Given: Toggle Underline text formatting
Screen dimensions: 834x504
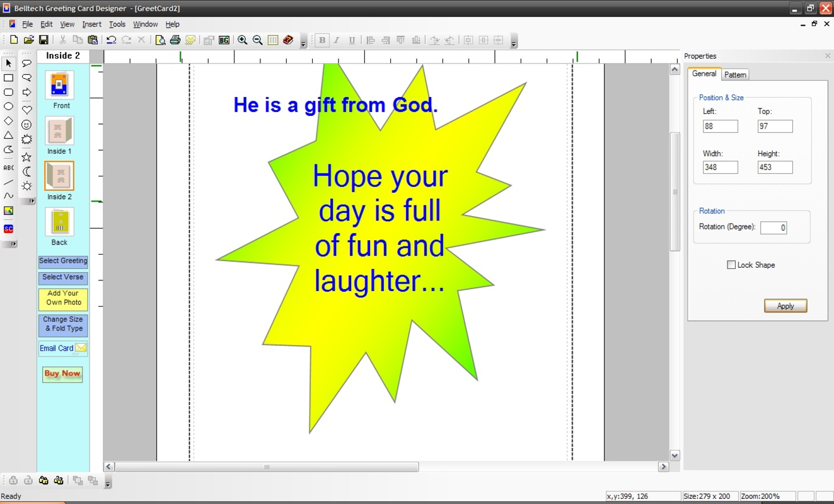Looking at the screenshot, I should (352, 40).
